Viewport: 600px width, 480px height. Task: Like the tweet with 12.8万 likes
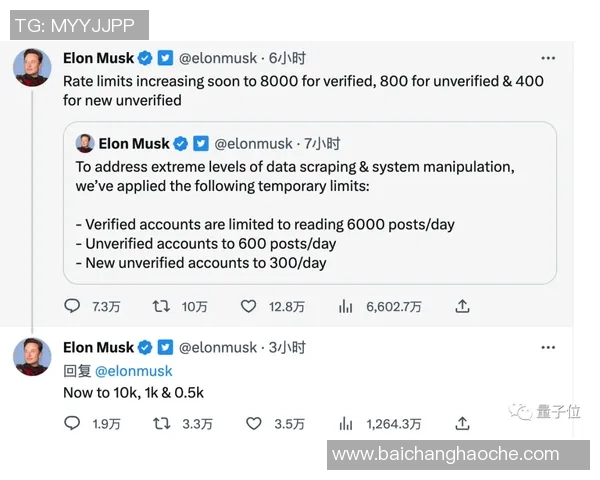click(x=253, y=306)
